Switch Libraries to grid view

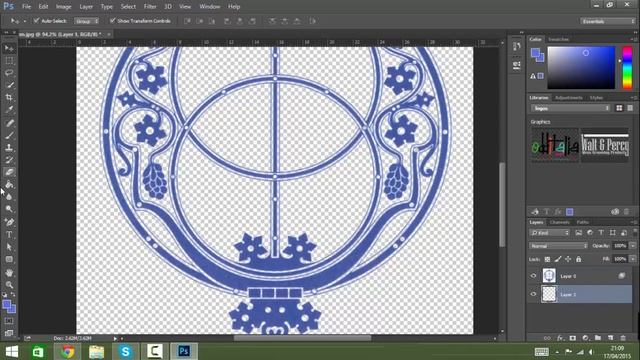(619, 108)
